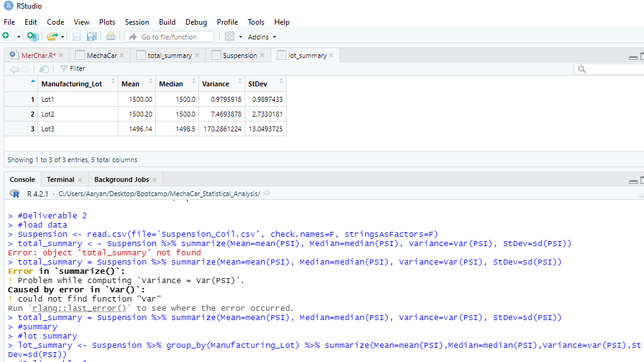Create a new file with the New File icon
The height and width of the screenshot is (362, 644).
pos(6,36)
